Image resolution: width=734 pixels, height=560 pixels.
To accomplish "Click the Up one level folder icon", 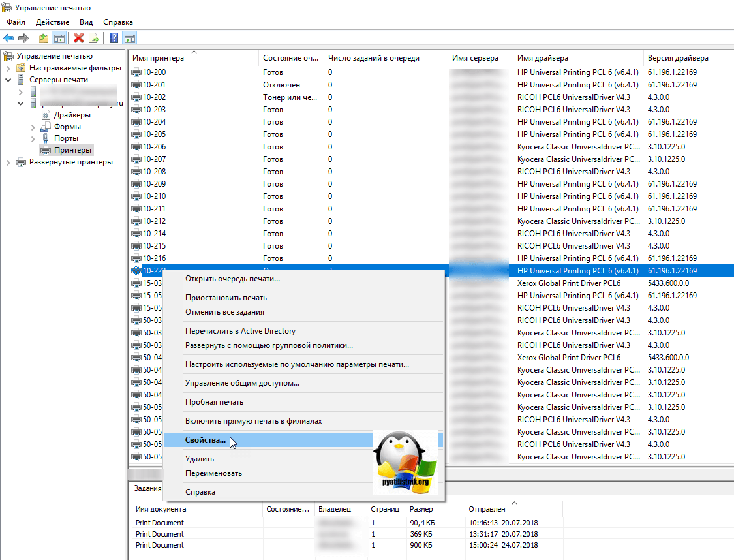I will pos(43,39).
